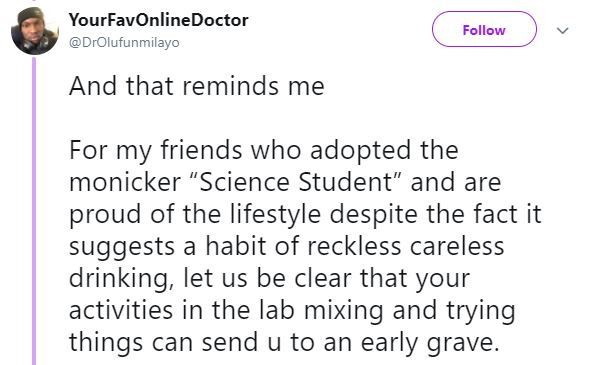Click the phrase "suggests a habit"
This screenshot has width=603, height=365.
pos(167,247)
